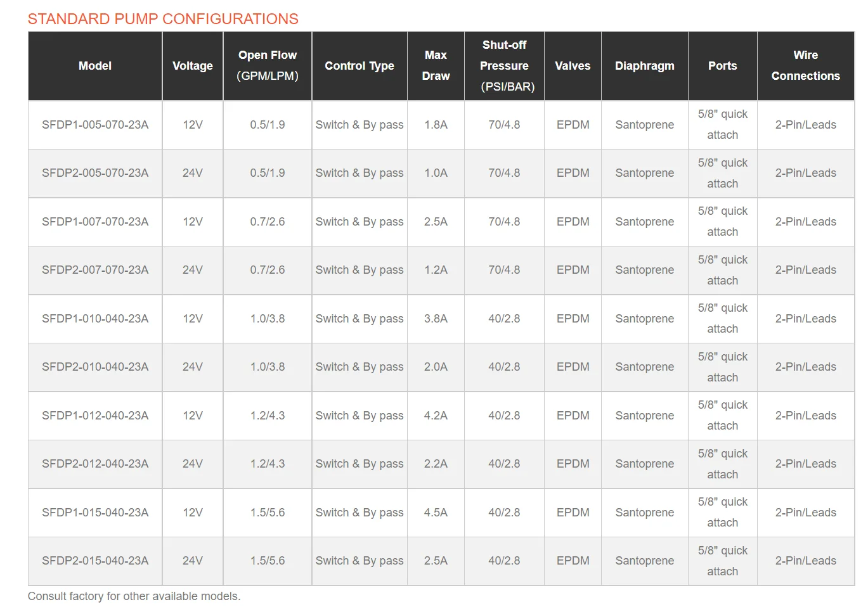Click the Model column header
868x607 pixels.
coord(95,66)
